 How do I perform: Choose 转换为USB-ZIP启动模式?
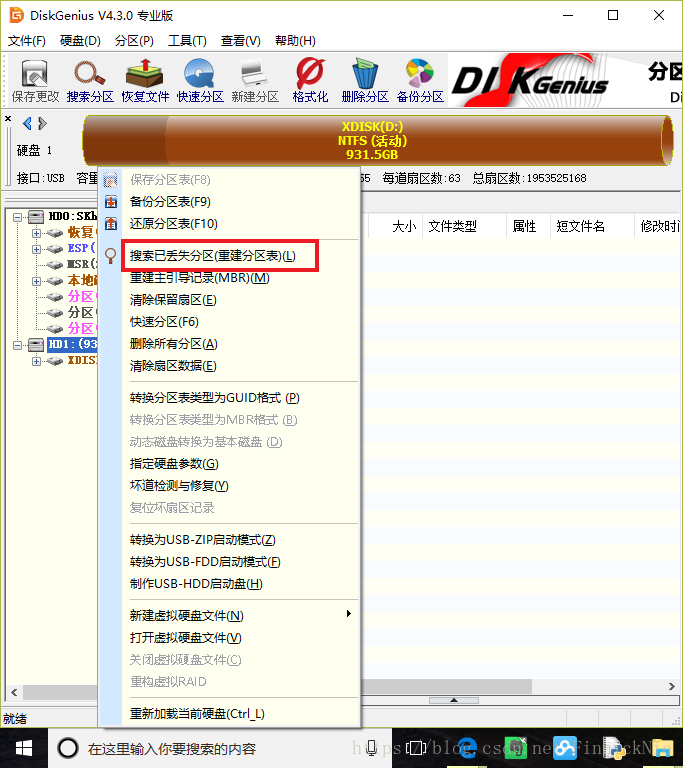[202, 540]
